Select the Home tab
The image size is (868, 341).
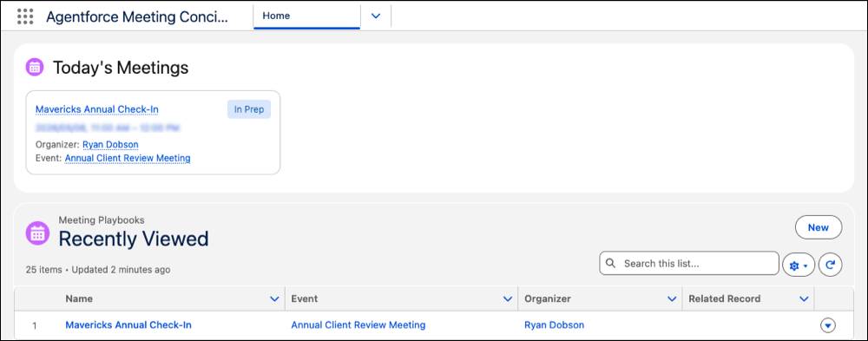[x=306, y=16]
